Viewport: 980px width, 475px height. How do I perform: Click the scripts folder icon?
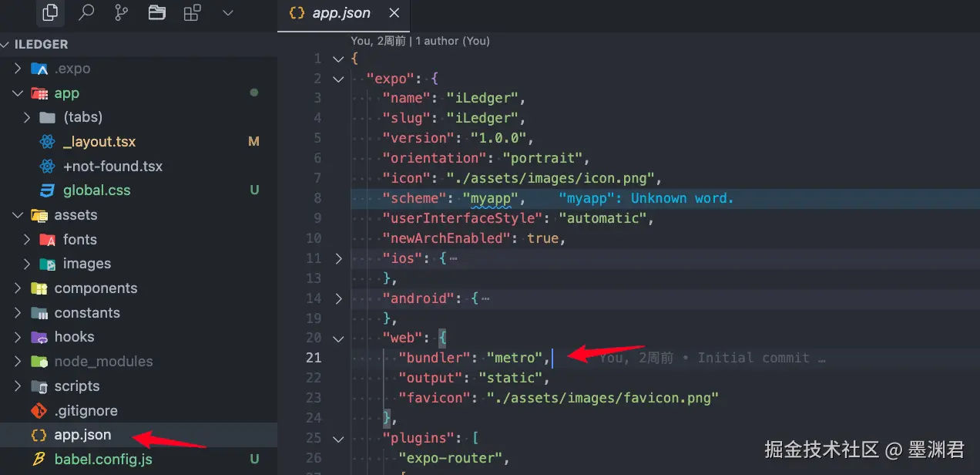click(x=39, y=386)
